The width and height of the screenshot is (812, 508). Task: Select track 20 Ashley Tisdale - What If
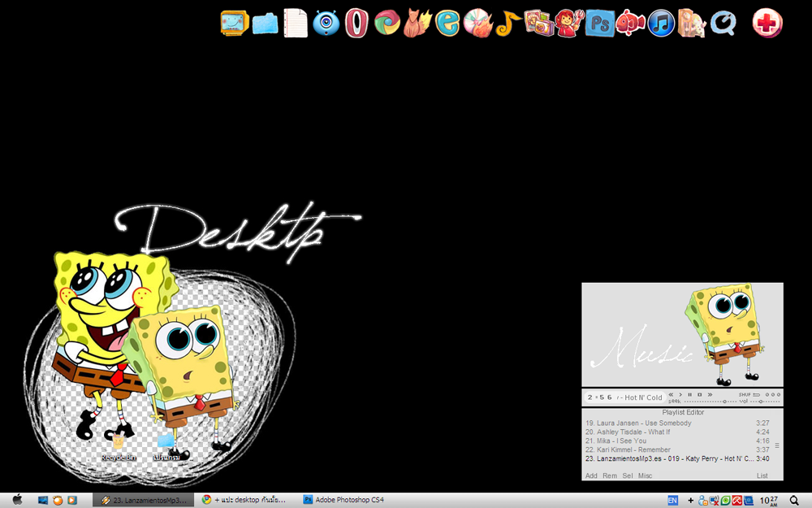pyautogui.click(x=677, y=432)
